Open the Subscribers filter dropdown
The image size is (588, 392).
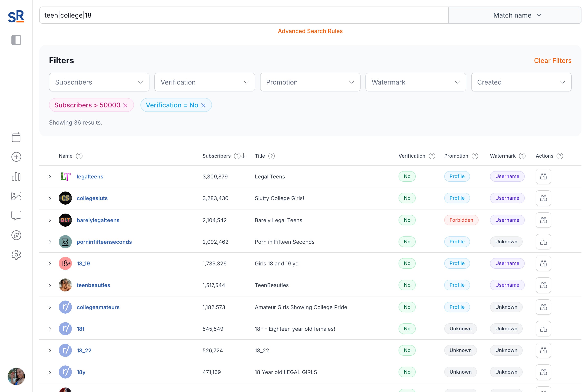(x=99, y=82)
